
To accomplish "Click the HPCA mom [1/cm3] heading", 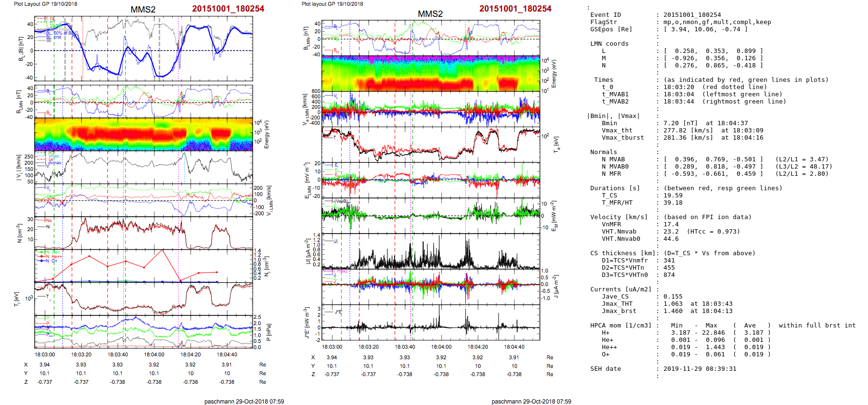I will [x=621, y=326].
